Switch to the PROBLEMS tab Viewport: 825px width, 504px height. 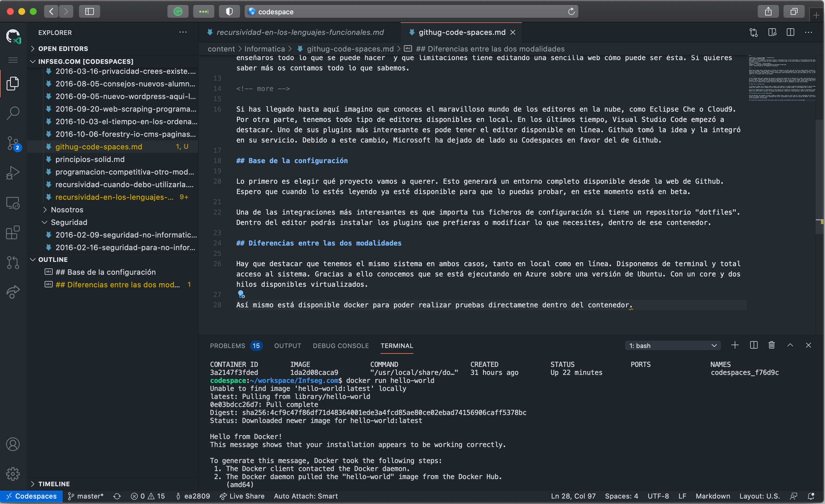tap(228, 346)
